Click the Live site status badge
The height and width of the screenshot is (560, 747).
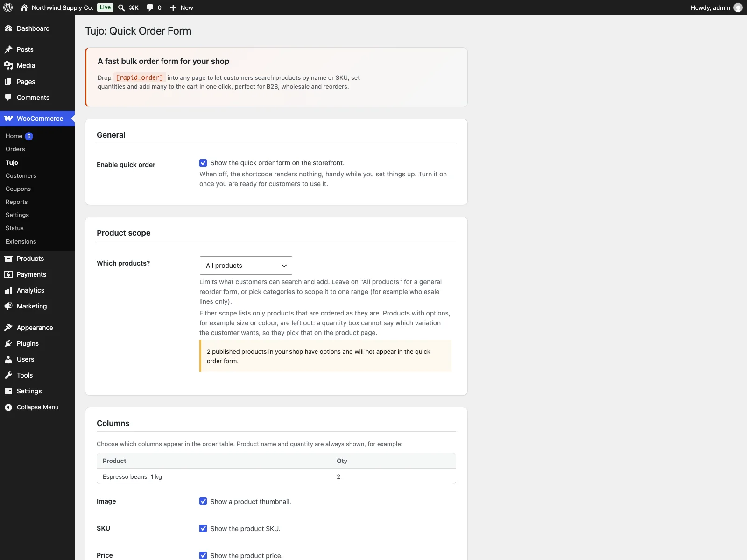106,7
